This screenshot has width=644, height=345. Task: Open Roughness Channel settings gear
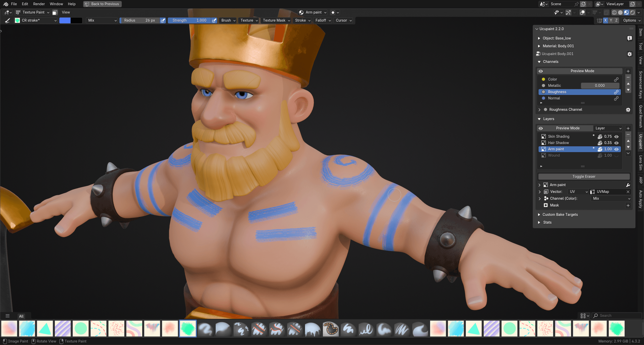click(x=628, y=110)
